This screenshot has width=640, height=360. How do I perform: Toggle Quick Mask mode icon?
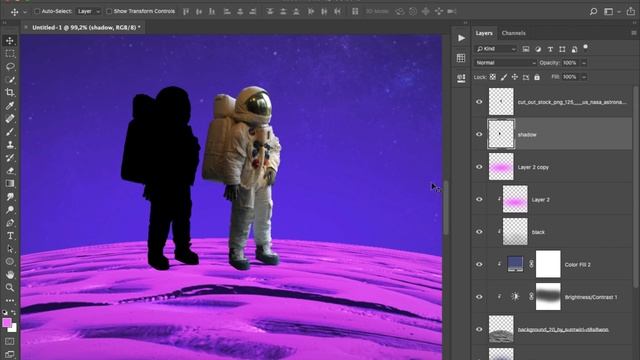coord(10,341)
